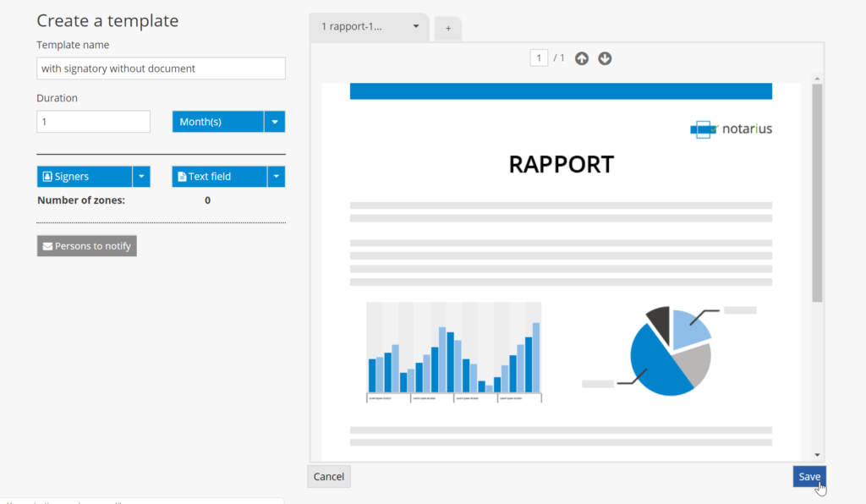The height and width of the screenshot is (504, 866).
Task: Click the page number input box
Action: click(539, 58)
